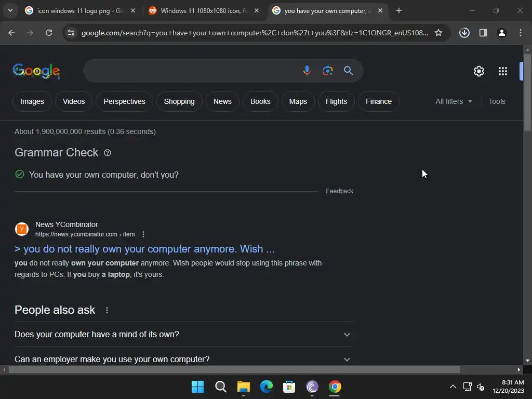This screenshot has height=399, width=532.
Task: Click the browser forward arrow
Action: (x=30, y=33)
